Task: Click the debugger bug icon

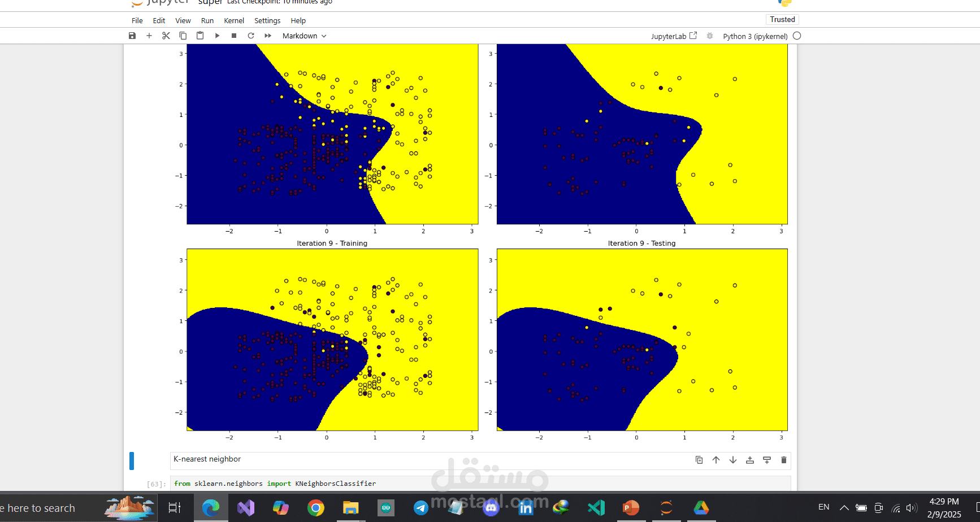Action: [710, 36]
